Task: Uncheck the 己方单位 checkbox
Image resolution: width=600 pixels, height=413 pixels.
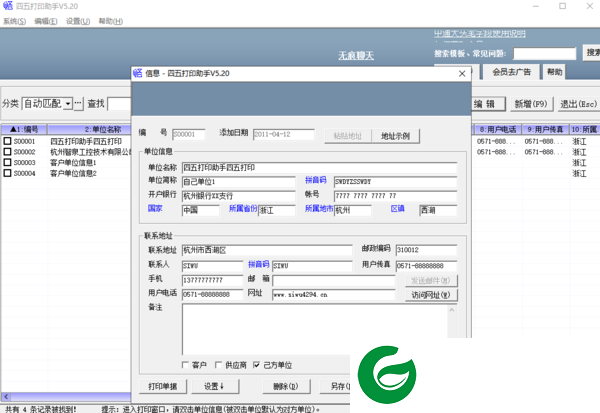Action: click(x=257, y=365)
